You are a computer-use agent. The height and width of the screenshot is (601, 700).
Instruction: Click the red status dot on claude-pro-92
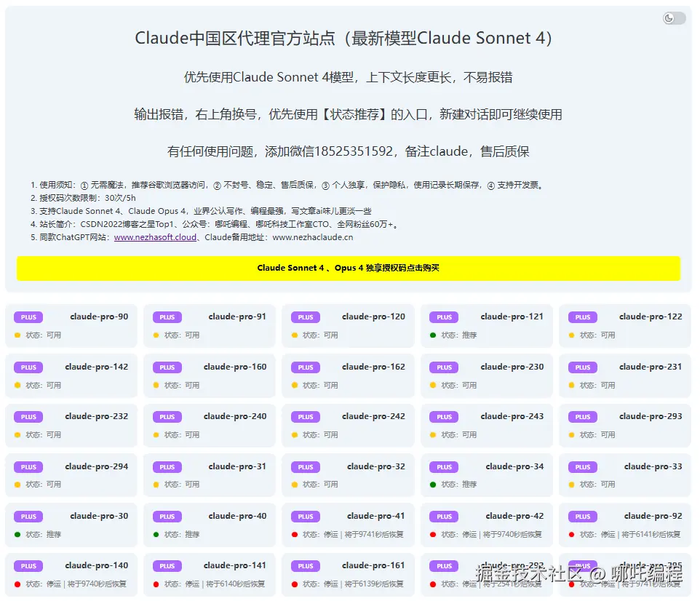[571, 535]
